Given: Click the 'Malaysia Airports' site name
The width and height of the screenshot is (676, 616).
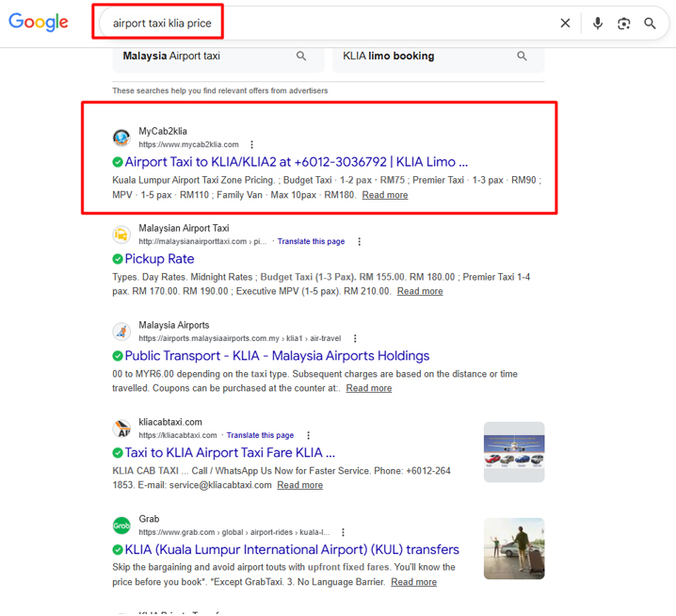Looking at the screenshot, I should click(x=174, y=325).
